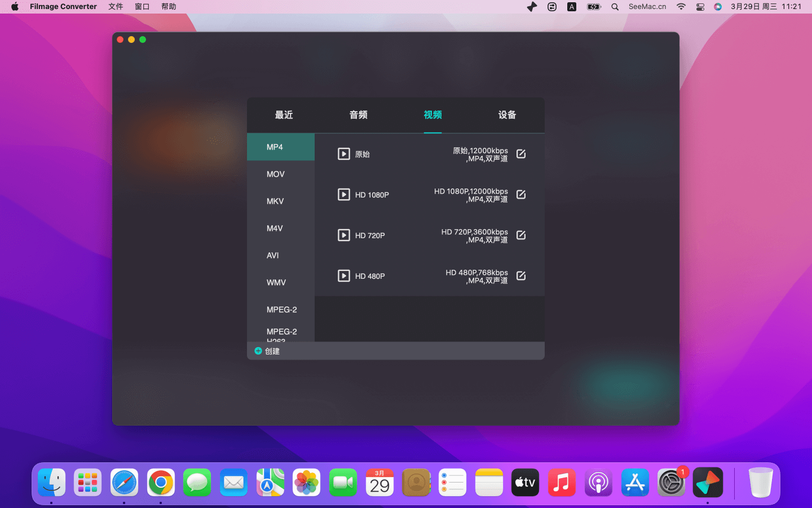
Task: Select M4V format in sidebar
Action: pos(275,229)
